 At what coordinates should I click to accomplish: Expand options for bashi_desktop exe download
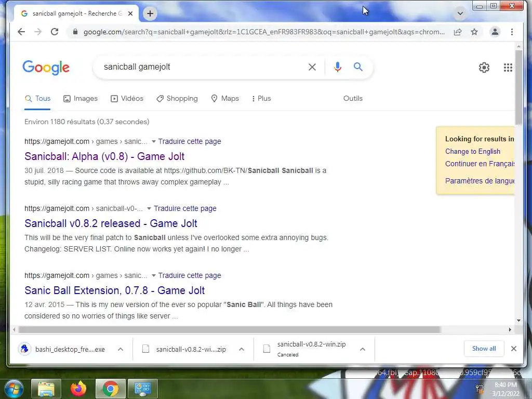pyautogui.click(x=121, y=349)
